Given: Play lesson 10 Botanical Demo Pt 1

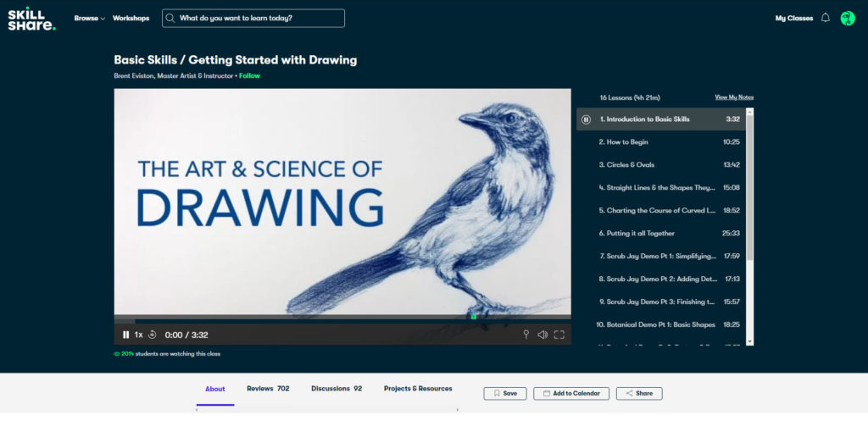Looking at the screenshot, I should [x=661, y=324].
